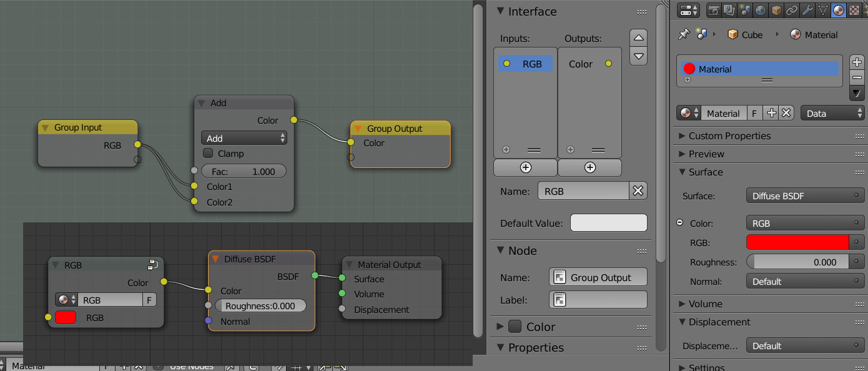Click the Material breadcrumb sphere icon
The width and height of the screenshot is (868, 371).
tap(796, 35)
